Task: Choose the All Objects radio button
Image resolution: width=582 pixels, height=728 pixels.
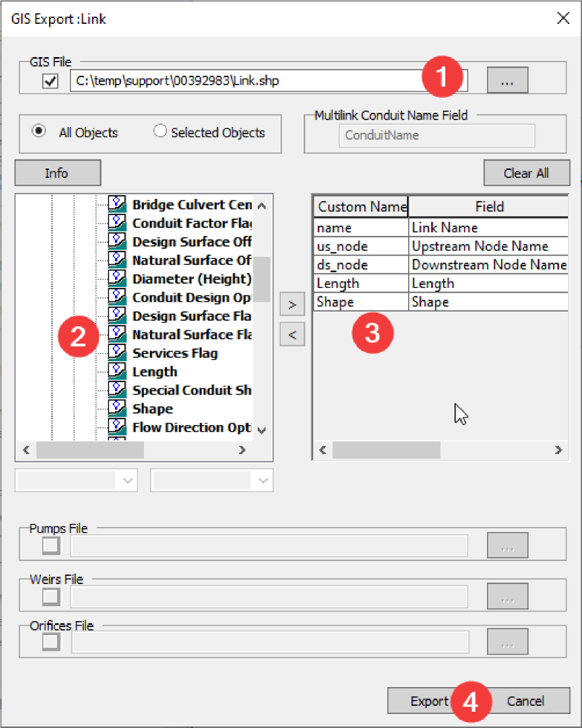Action: [x=39, y=131]
